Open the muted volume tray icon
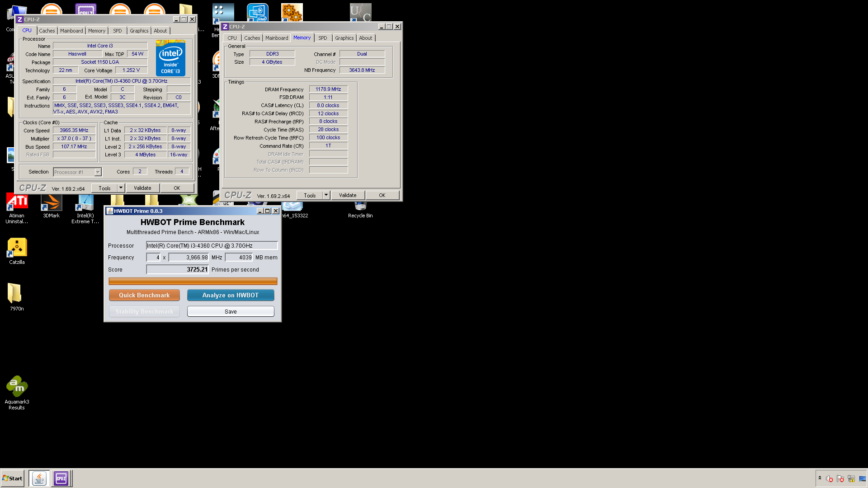868x488 pixels. coord(830,479)
